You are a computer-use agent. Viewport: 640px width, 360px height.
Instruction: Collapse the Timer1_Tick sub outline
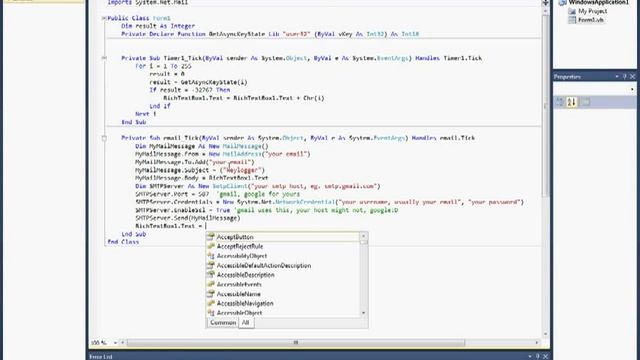[x=104, y=58]
